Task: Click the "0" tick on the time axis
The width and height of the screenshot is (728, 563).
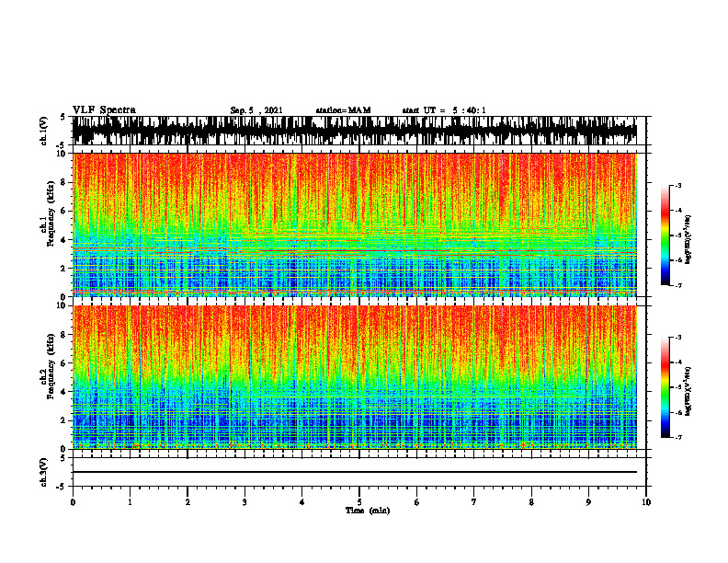Action: pos(73,502)
